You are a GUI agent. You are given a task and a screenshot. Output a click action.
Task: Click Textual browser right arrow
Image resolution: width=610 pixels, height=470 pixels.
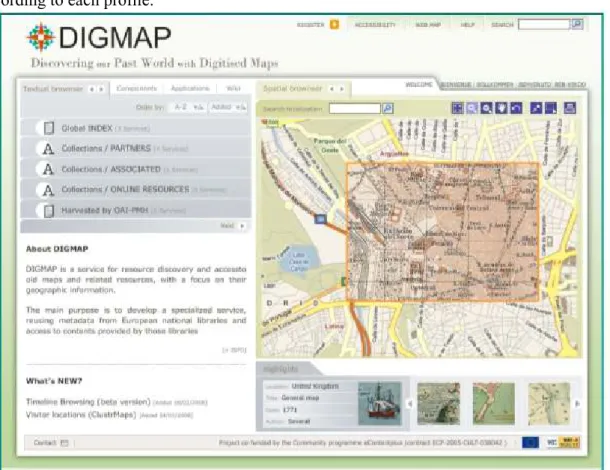101,89
